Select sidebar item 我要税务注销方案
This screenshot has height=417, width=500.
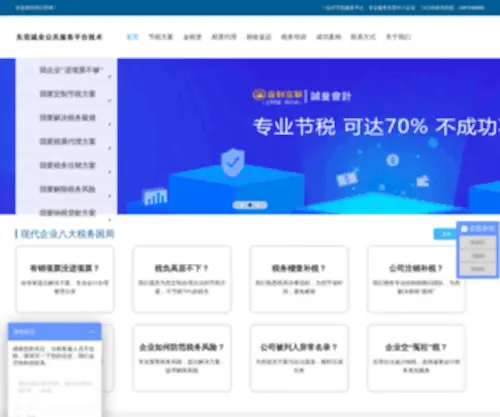(x=68, y=165)
